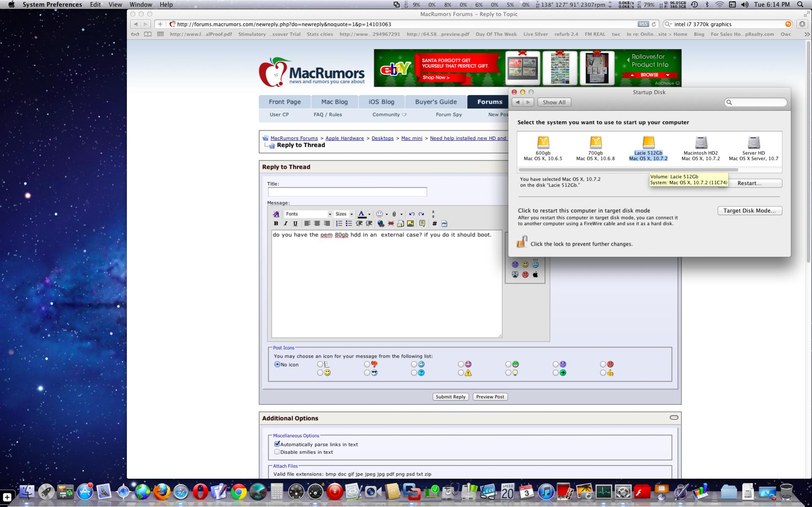Image resolution: width=812 pixels, height=507 pixels.
Task: Insert an image into the message
Action: (x=410, y=223)
